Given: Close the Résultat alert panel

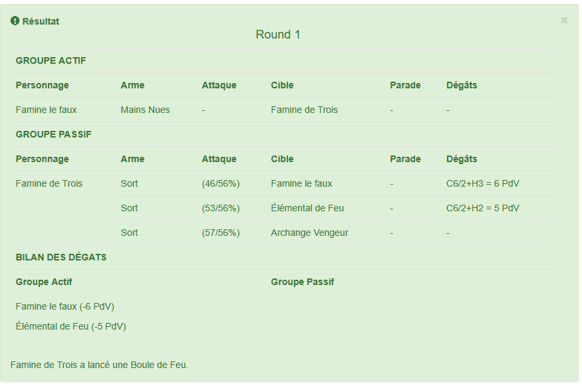Looking at the screenshot, I should pos(564,21).
